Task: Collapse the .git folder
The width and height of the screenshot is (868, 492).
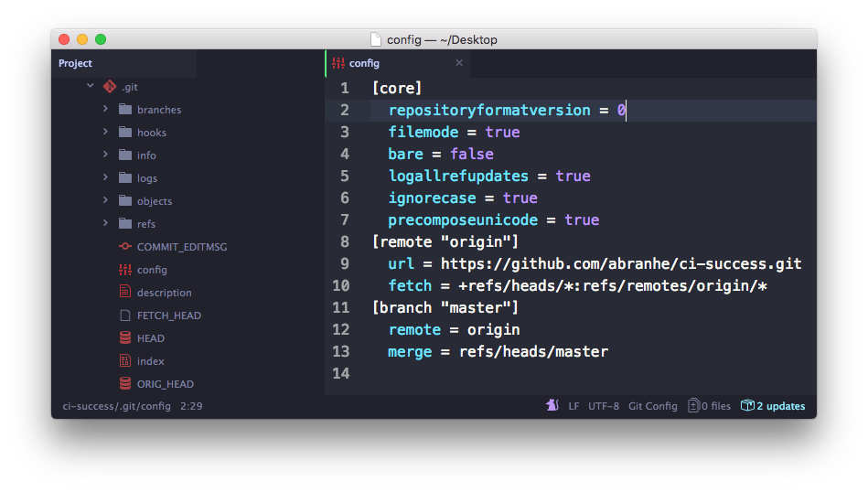Action: [91, 86]
